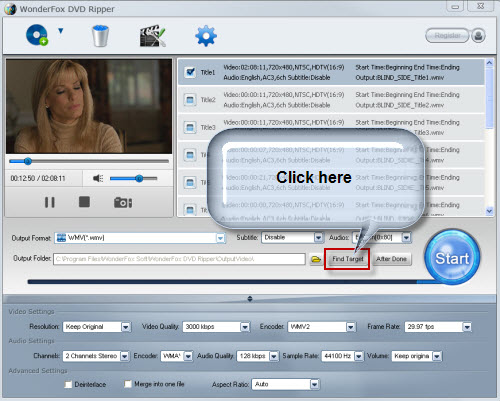Check the Title3 checkbox

point(190,127)
